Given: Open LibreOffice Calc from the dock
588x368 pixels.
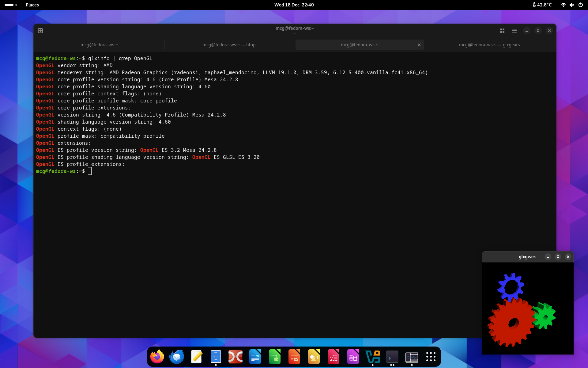Looking at the screenshot, I should [x=275, y=357].
